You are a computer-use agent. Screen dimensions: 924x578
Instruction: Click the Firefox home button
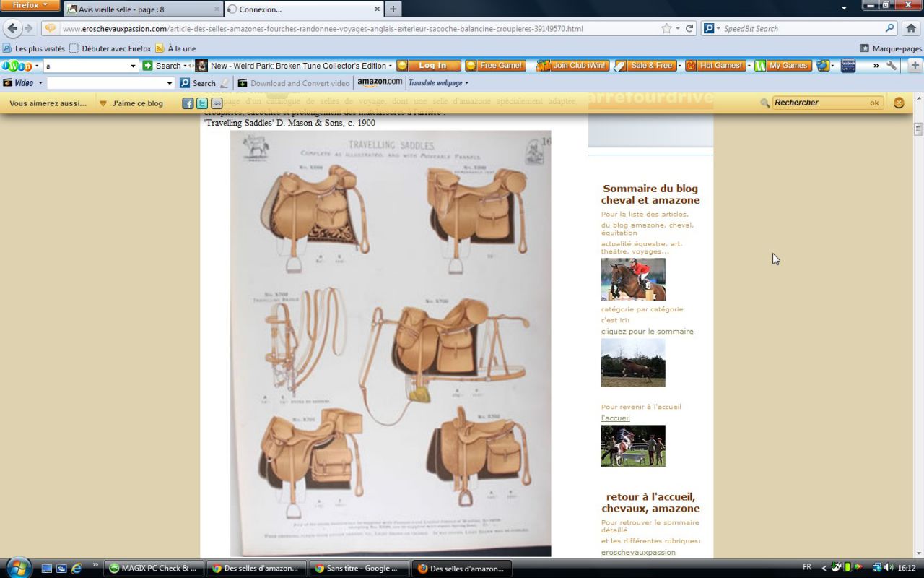coord(911,29)
